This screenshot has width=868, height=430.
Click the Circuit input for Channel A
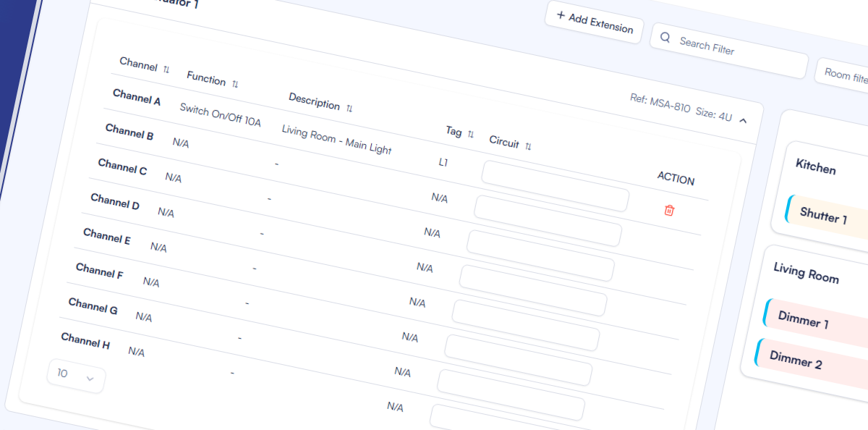pos(555,186)
